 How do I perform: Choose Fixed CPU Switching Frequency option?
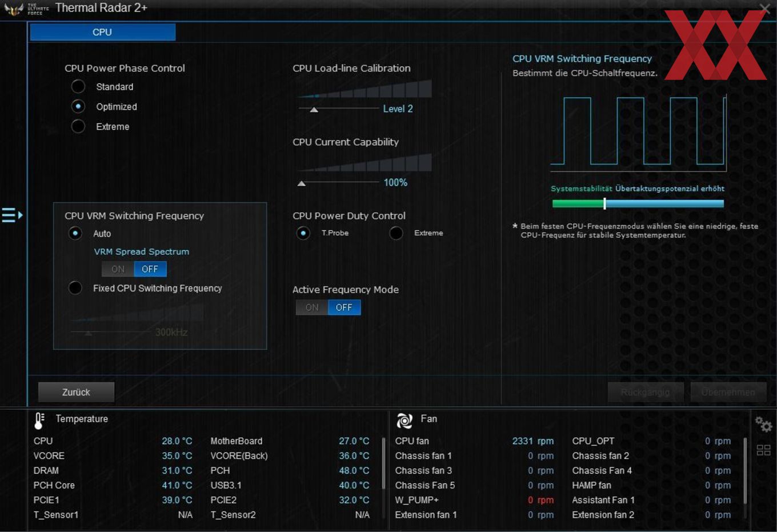[x=75, y=288]
